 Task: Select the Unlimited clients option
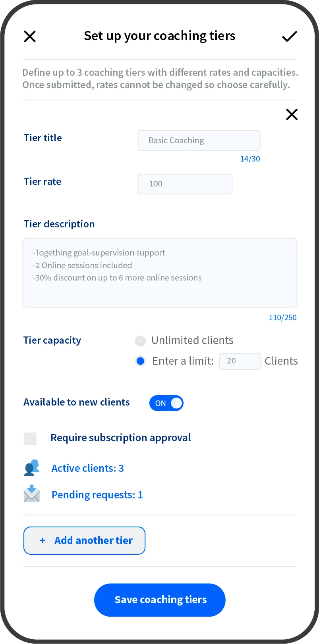(140, 341)
